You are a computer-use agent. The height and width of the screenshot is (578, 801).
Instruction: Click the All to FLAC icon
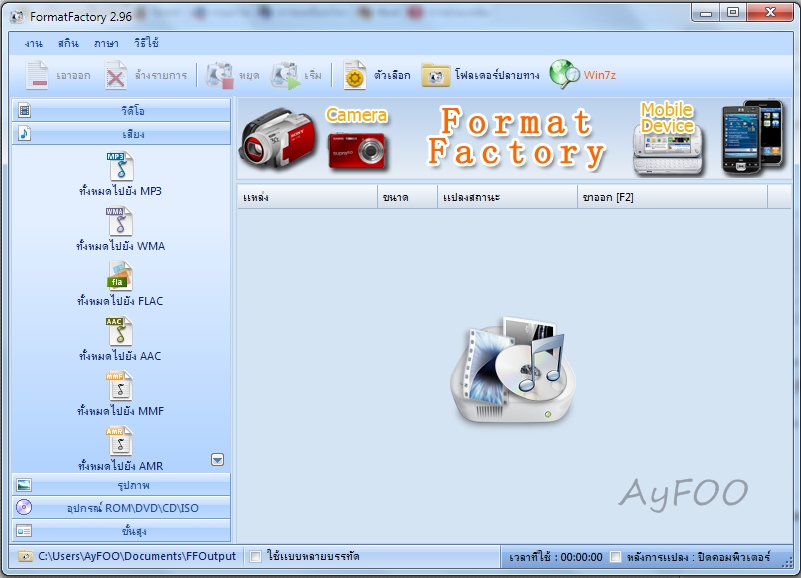[x=120, y=276]
